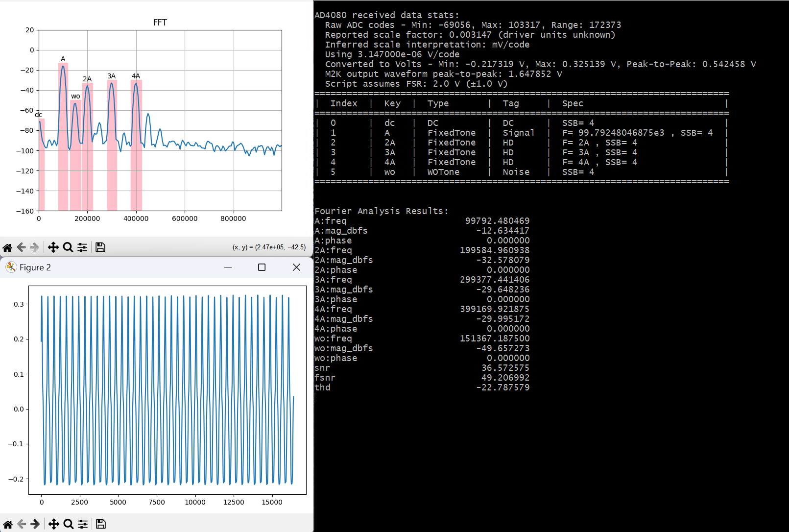Minimize the Figure 2 window
Viewport: 789px width, 532px height.
228,267
